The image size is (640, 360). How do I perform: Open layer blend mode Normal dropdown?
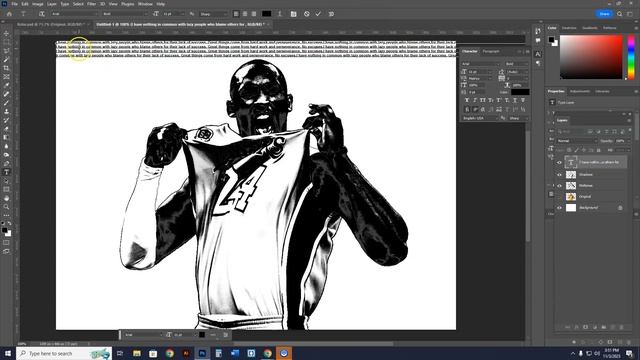577,141
